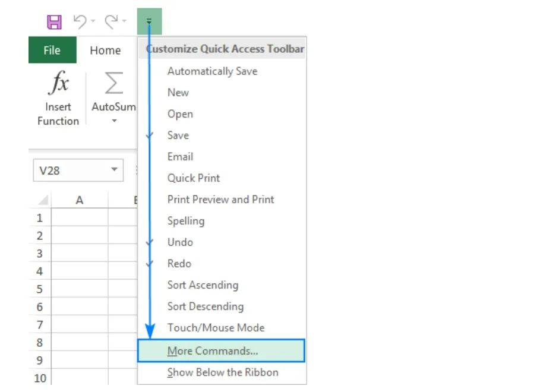Switch to the File tab
The height and width of the screenshot is (392, 537).
[x=52, y=50]
